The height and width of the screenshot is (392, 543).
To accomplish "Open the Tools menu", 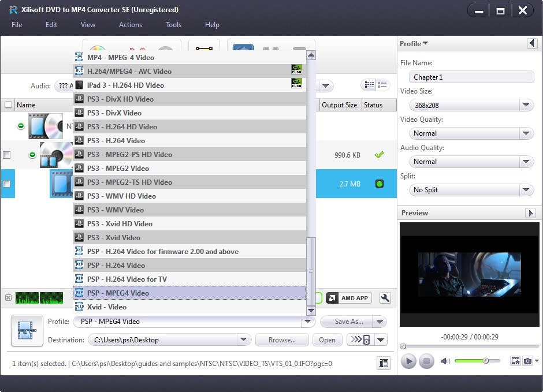I will [x=173, y=25].
